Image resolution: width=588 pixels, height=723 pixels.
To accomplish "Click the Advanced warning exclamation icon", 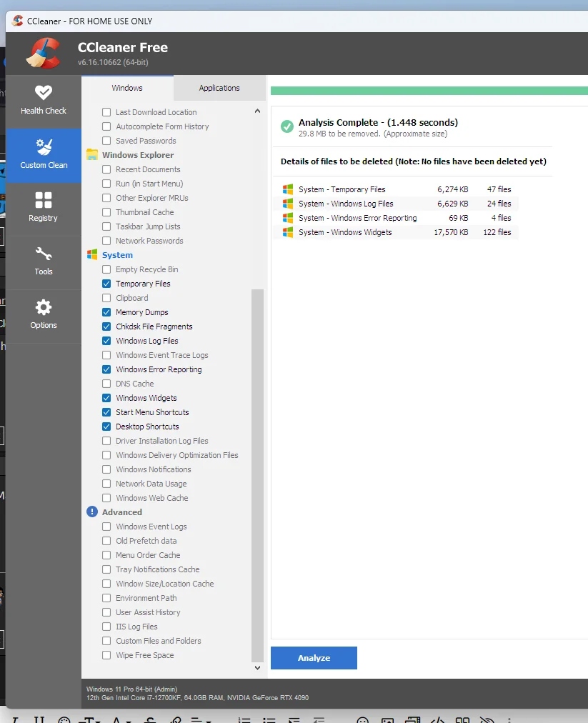I will tap(92, 512).
